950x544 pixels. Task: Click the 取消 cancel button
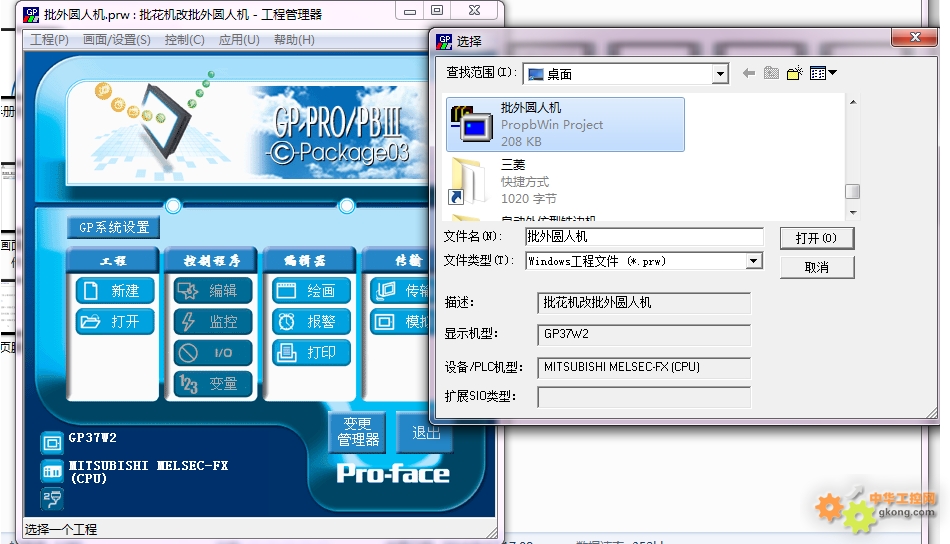817,267
